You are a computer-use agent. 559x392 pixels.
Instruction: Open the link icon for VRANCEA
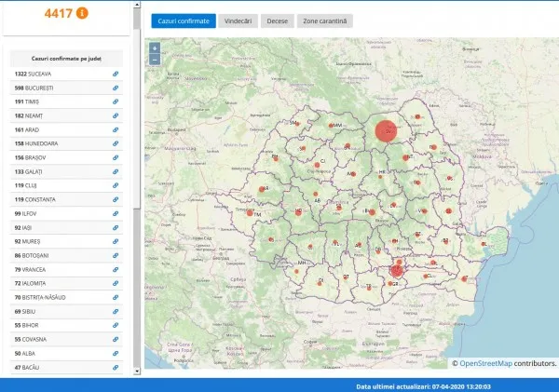116,269
